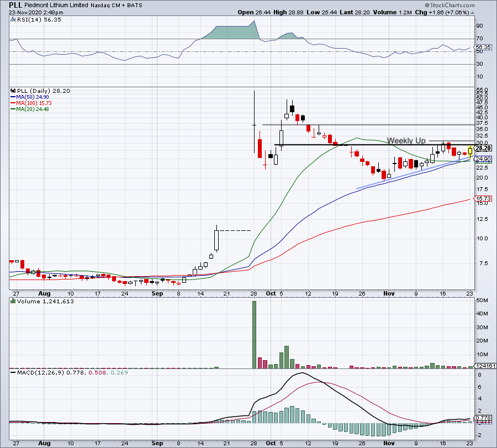
Task: Click the PLL ticker symbol in header
Action: (15, 5)
